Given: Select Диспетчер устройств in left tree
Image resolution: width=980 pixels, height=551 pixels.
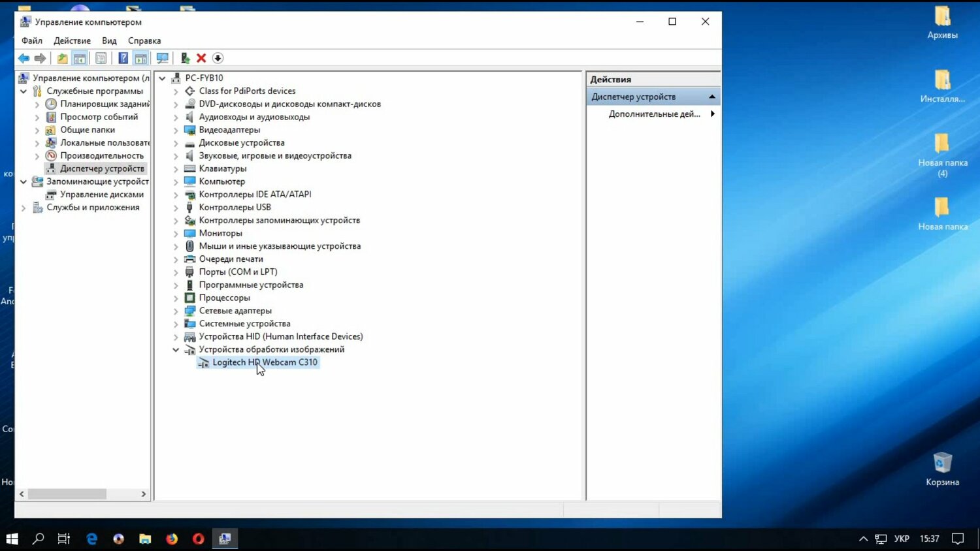Looking at the screenshot, I should coord(102,168).
